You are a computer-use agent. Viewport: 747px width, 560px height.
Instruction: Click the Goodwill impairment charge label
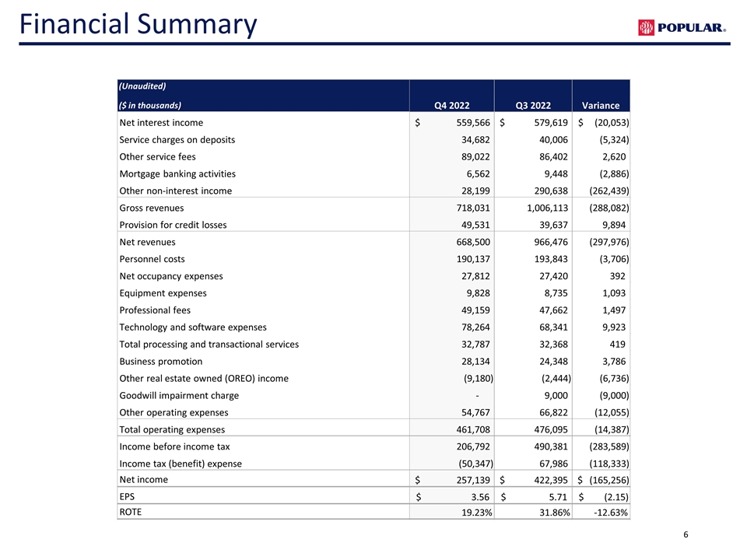(178, 395)
